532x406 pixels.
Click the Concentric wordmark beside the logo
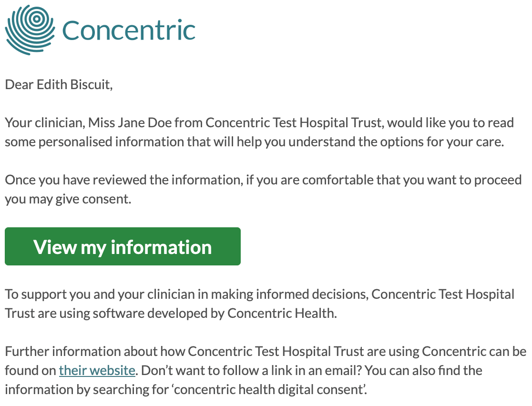(x=129, y=30)
